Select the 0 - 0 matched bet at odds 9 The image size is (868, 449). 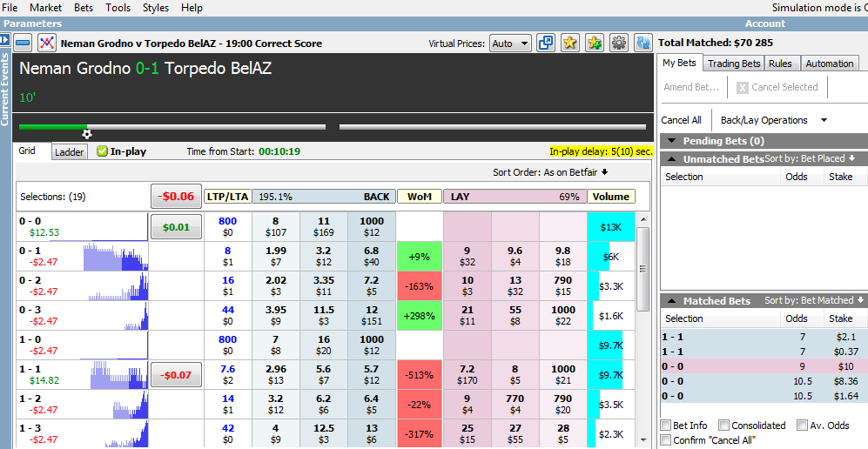tap(763, 366)
